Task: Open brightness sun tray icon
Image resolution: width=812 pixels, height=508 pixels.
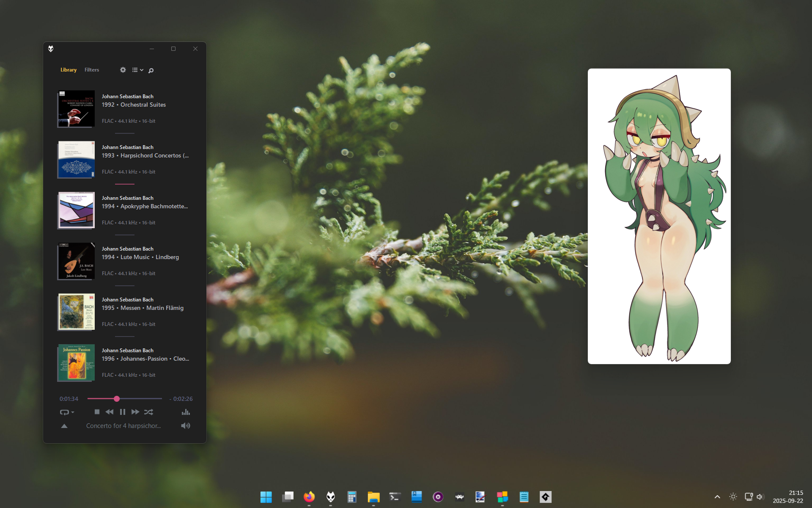Action: point(733,497)
